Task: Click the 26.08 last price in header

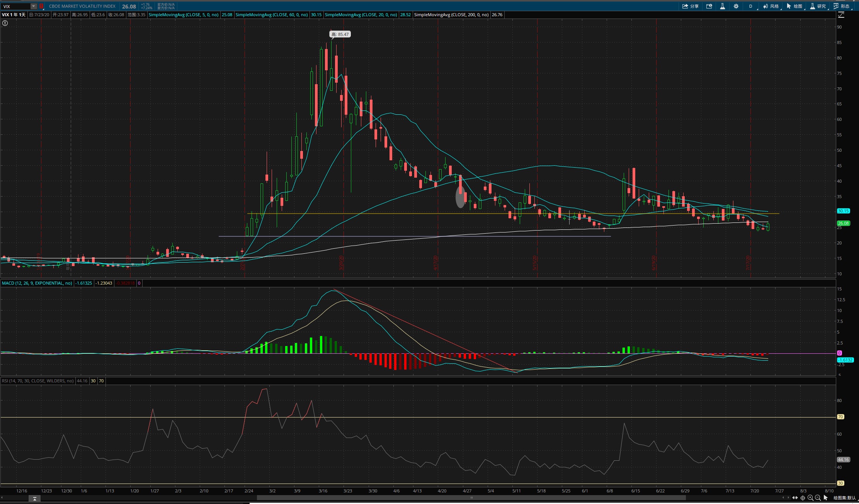Action: (129, 7)
